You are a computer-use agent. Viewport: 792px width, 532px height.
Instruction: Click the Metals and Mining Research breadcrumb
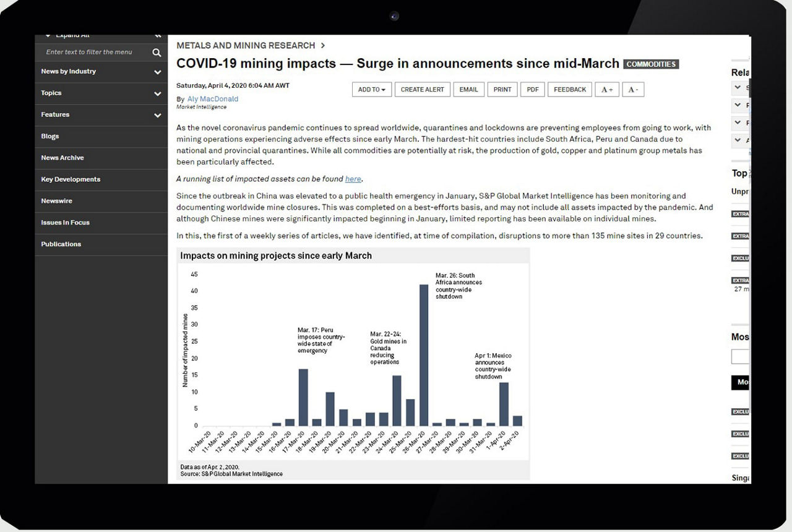[246, 45]
